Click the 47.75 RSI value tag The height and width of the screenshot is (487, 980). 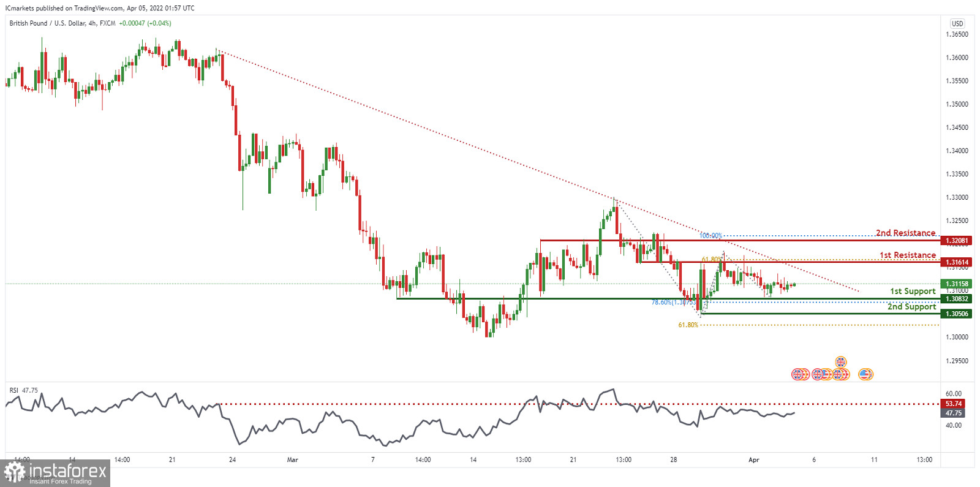954,413
